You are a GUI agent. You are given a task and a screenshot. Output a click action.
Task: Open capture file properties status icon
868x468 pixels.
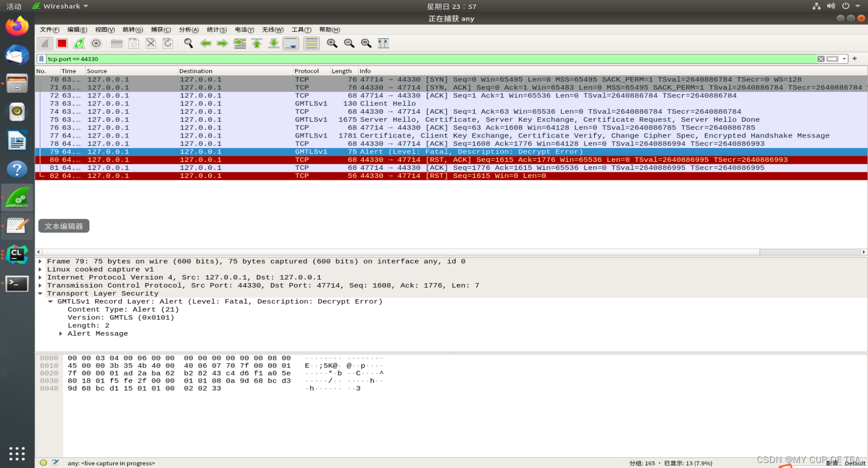click(56, 462)
